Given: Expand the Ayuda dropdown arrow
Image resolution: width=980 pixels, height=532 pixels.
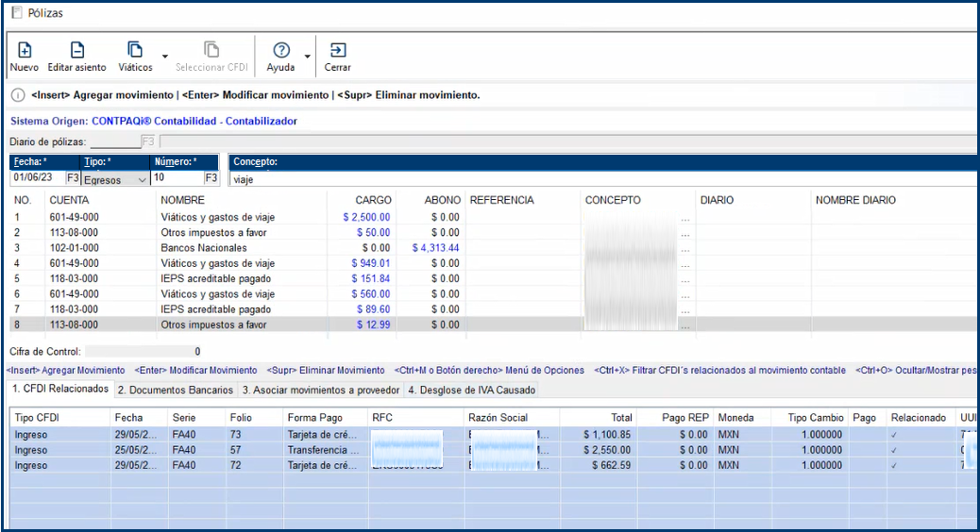Looking at the screenshot, I should [307, 58].
